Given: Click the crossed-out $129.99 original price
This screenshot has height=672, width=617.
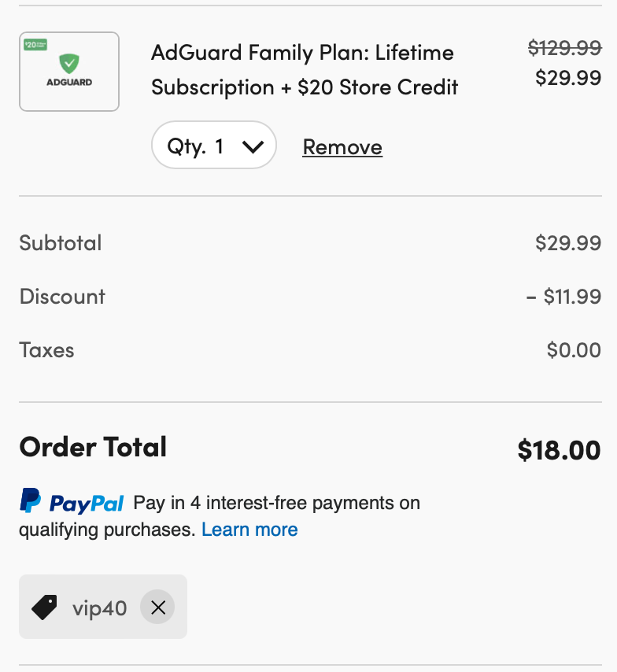Looking at the screenshot, I should (x=565, y=47).
